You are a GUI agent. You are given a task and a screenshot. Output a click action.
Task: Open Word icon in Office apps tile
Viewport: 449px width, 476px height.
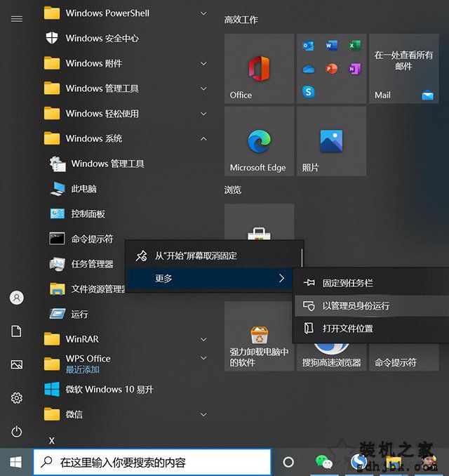tap(331, 46)
